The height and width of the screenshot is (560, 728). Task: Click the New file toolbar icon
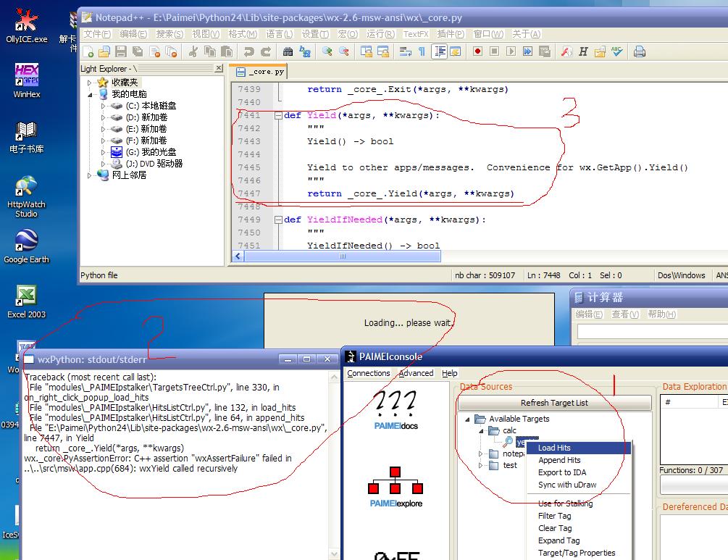click(x=88, y=51)
